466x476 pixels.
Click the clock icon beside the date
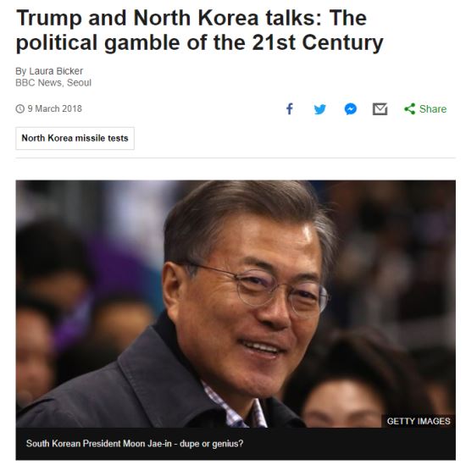(x=19, y=108)
